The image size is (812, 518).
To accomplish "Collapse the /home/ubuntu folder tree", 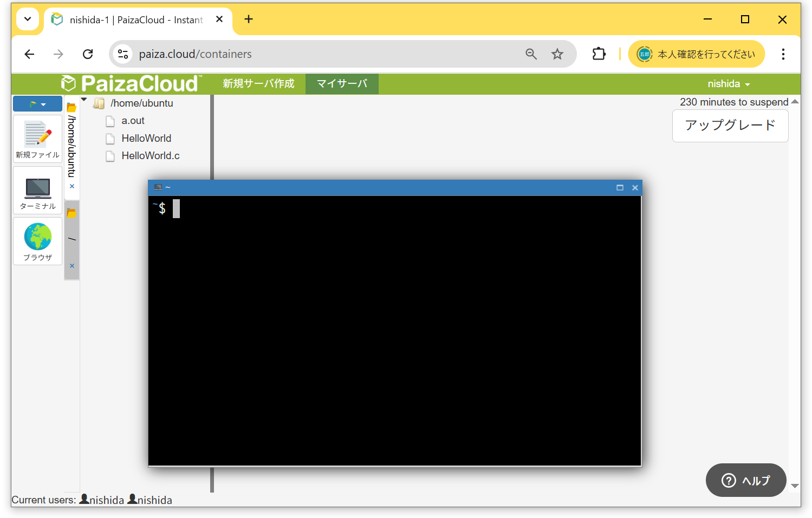I will point(84,100).
